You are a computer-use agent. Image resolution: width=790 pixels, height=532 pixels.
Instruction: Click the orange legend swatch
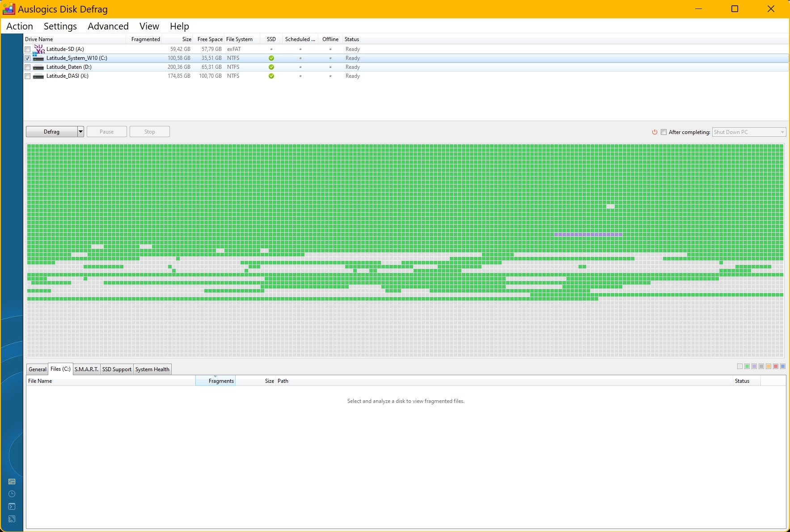tap(769, 366)
